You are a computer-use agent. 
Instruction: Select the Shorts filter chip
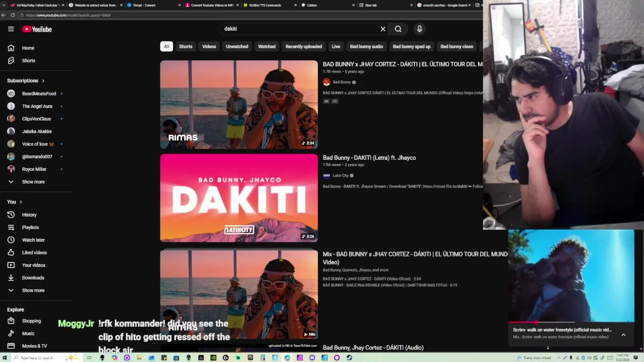click(186, 46)
